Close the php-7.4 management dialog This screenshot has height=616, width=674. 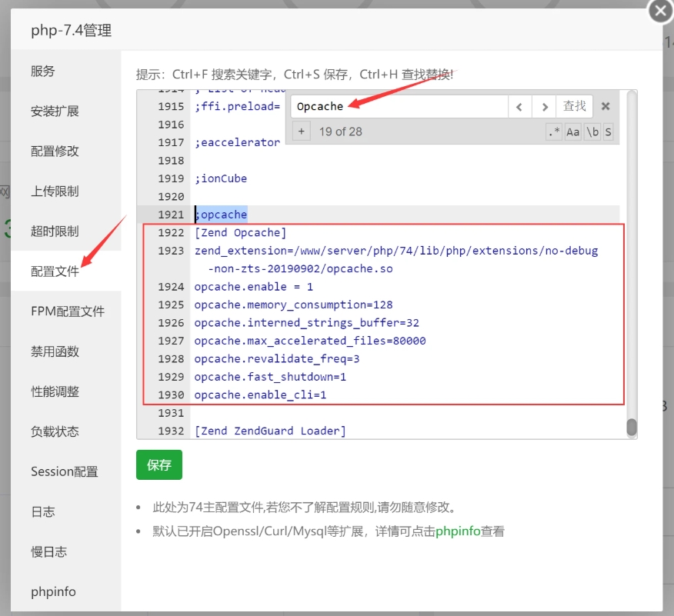(660, 12)
